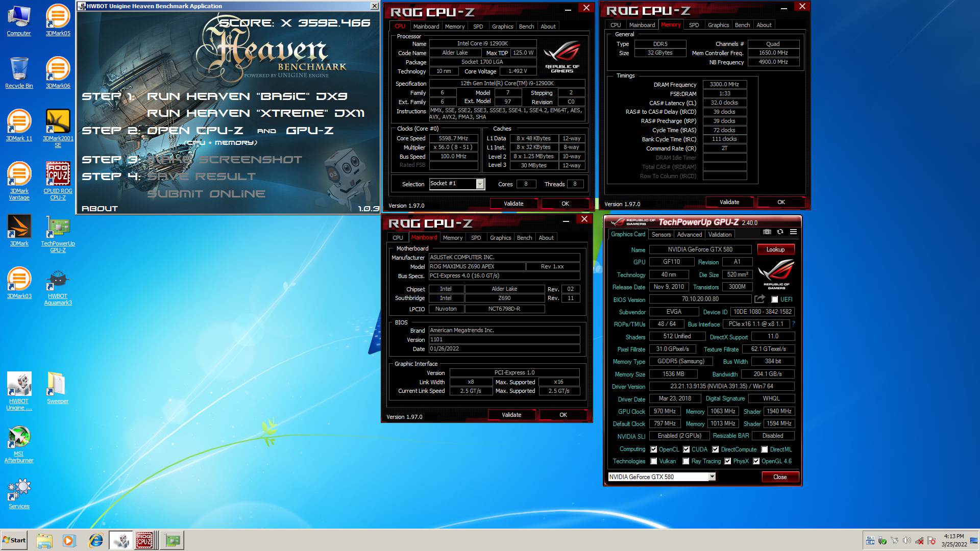Image resolution: width=980 pixels, height=551 pixels.
Task: Toggle the DirectCompute checkbox
Action: coord(715,449)
